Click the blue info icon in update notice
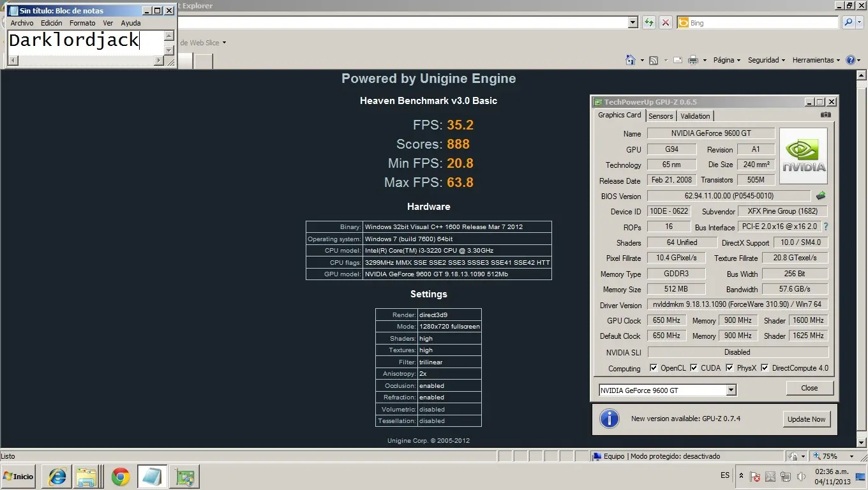The height and width of the screenshot is (490, 868). point(610,419)
